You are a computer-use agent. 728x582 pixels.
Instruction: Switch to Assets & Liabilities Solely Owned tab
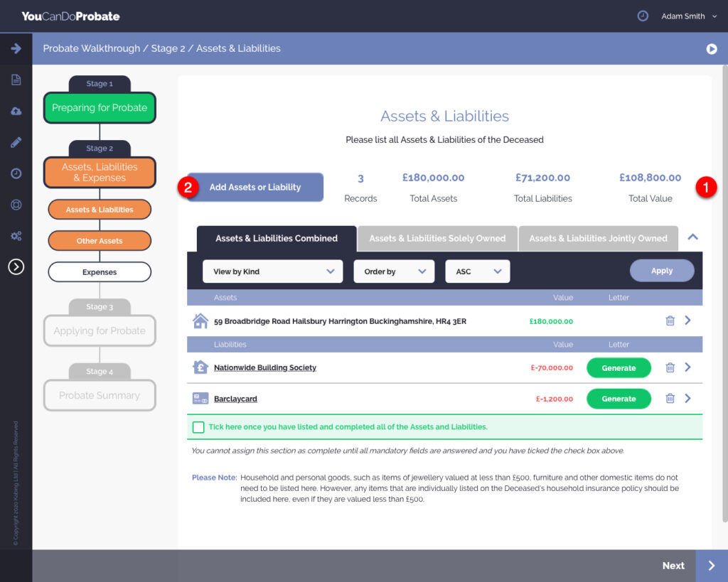pyautogui.click(x=437, y=239)
